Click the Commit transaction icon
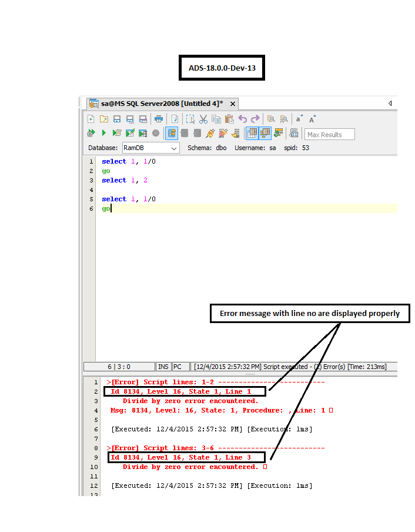 [x=185, y=134]
